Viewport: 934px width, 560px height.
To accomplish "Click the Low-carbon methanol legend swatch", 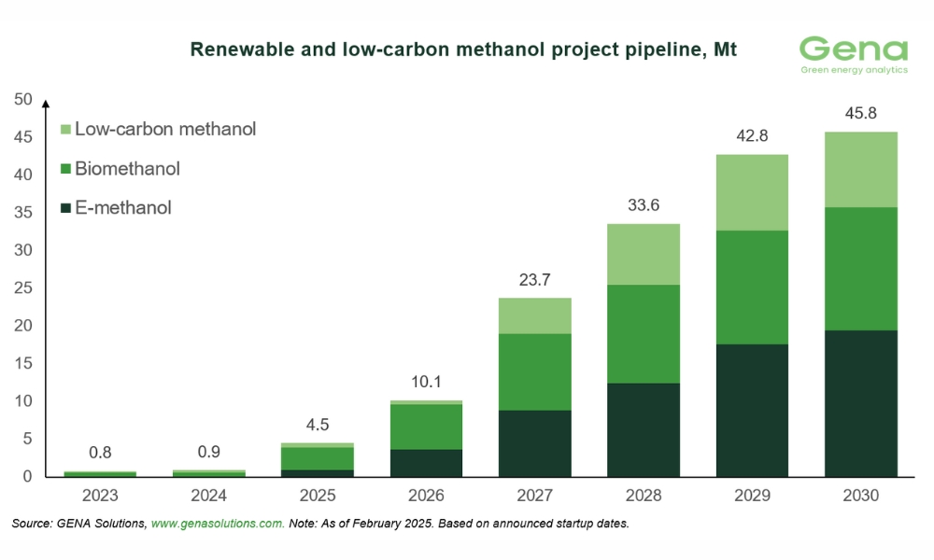I will [64, 130].
